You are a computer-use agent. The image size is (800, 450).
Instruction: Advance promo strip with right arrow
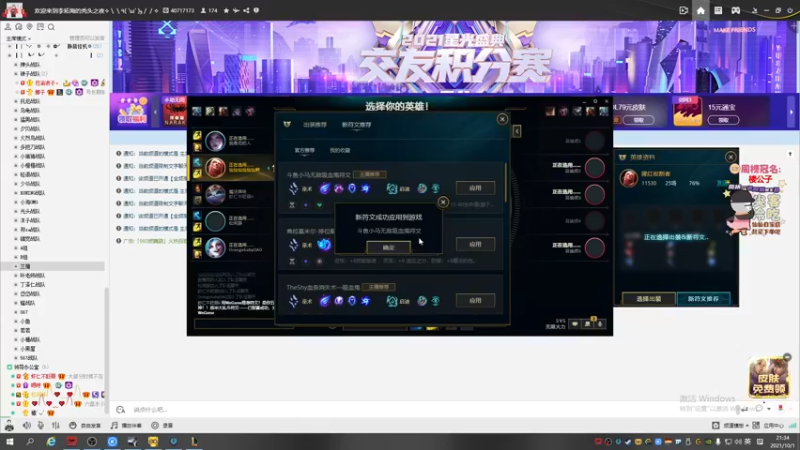(x=791, y=112)
